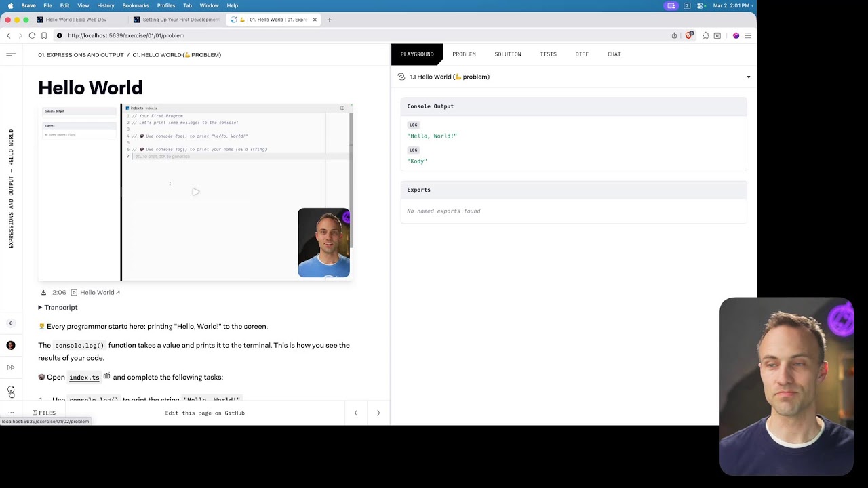The height and width of the screenshot is (488, 868).
Task: Open the sidebar navigation menu icon
Action: pyautogui.click(x=11, y=54)
